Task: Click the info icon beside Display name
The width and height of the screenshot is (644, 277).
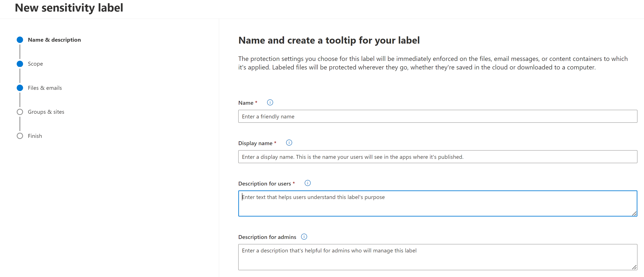Action: click(289, 143)
